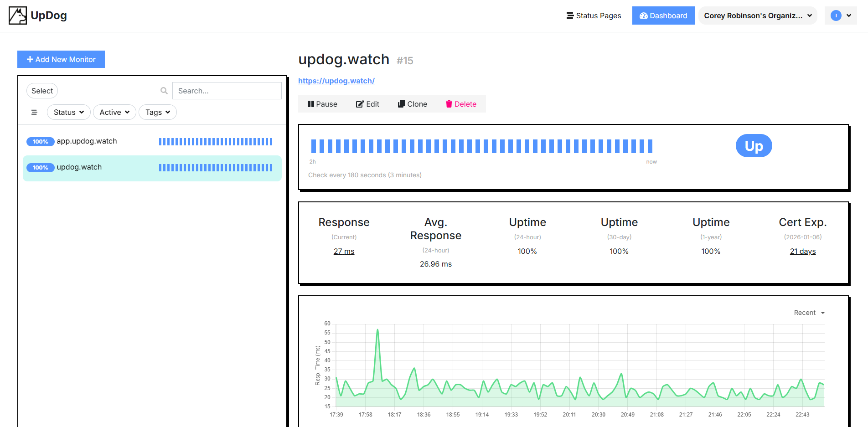Open the Edit monitor settings
This screenshot has width=868, height=427.
pos(367,104)
